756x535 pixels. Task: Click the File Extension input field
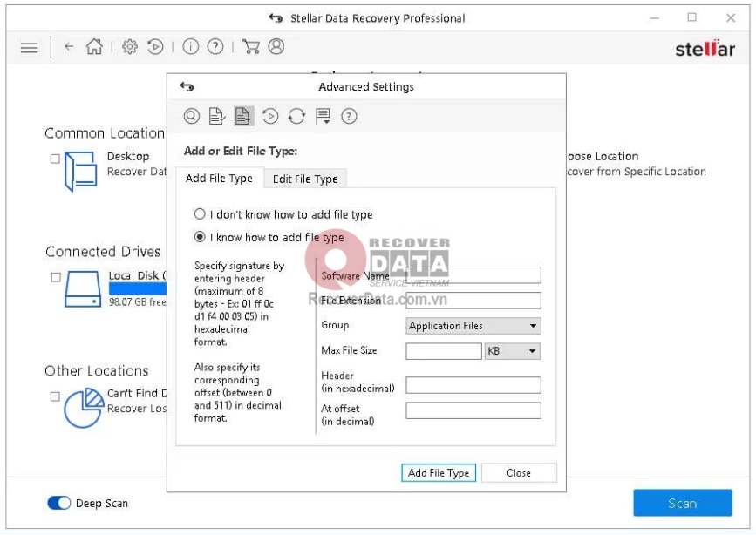pyautogui.click(x=473, y=301)
